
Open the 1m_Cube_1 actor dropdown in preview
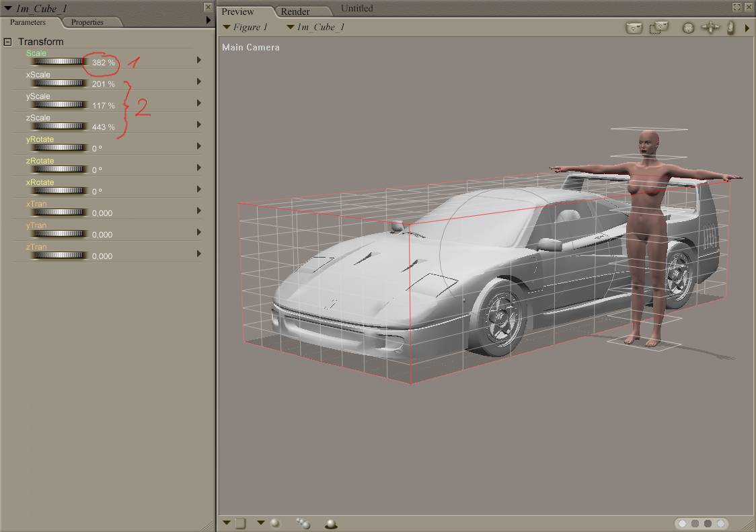coord(315,28)
